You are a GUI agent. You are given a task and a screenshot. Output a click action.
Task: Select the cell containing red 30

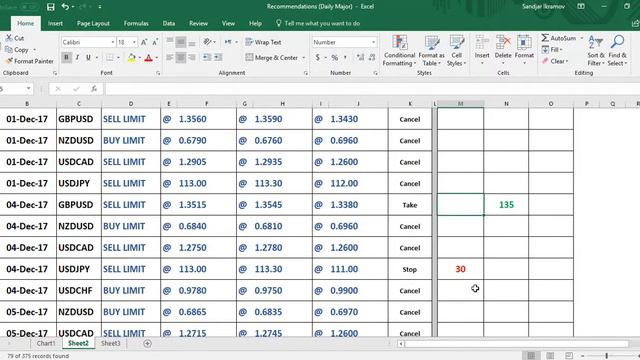460,269
